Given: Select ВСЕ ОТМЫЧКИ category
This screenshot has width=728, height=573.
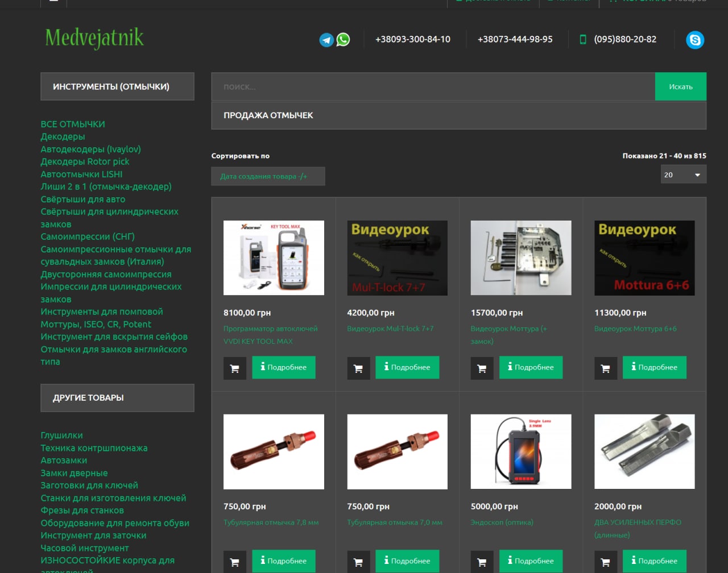Looking at the screenshot, I should (x=73, y=124).
